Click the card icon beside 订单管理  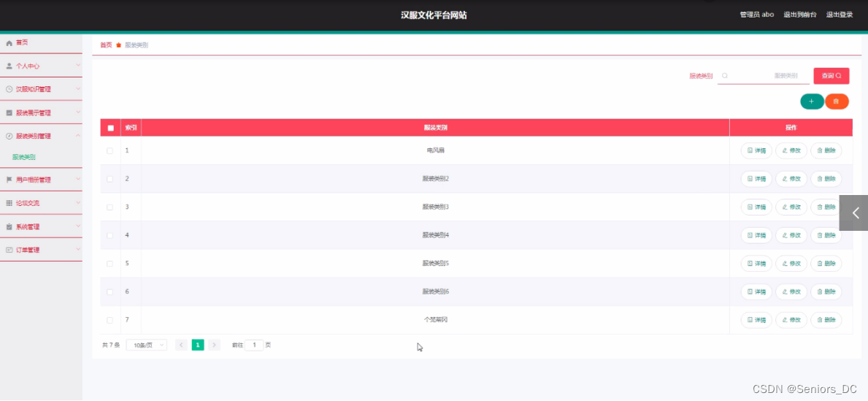(x=9, y=250)
